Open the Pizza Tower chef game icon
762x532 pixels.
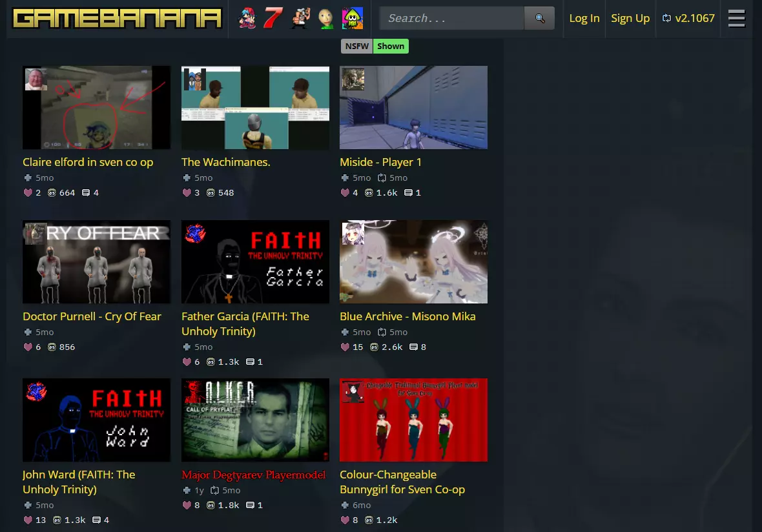[x=300, y=19]
